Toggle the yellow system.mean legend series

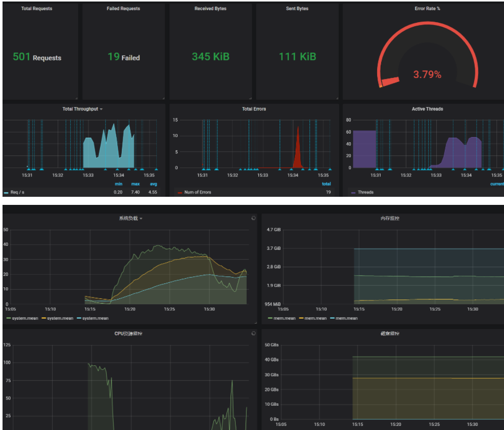[60, 318]
